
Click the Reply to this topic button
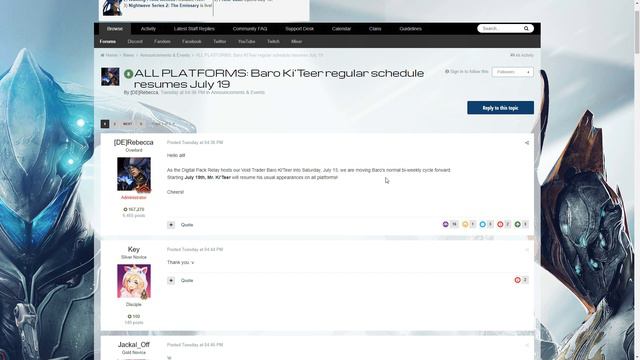coord(500,108)
